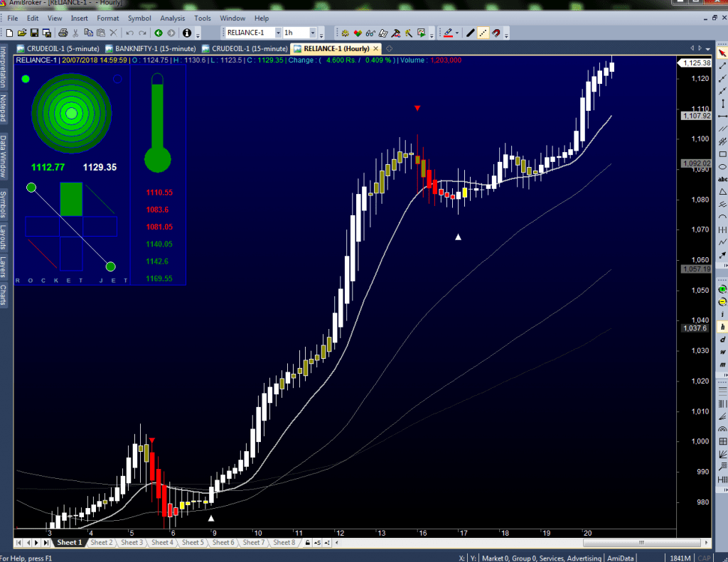The width and height of the screenshot is (728, 562).
Task: Select the Arc drawing tool
Action: (x=722, y=217)
